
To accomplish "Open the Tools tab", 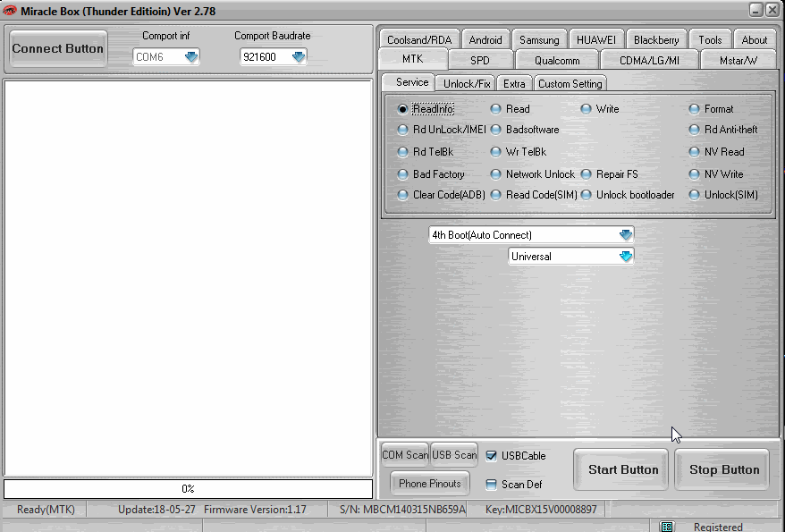I will 710,39.
